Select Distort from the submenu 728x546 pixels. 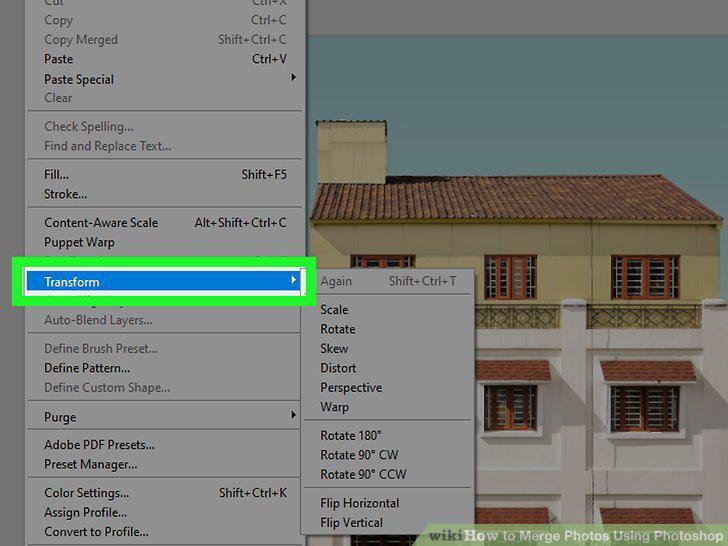coord(388,369)
